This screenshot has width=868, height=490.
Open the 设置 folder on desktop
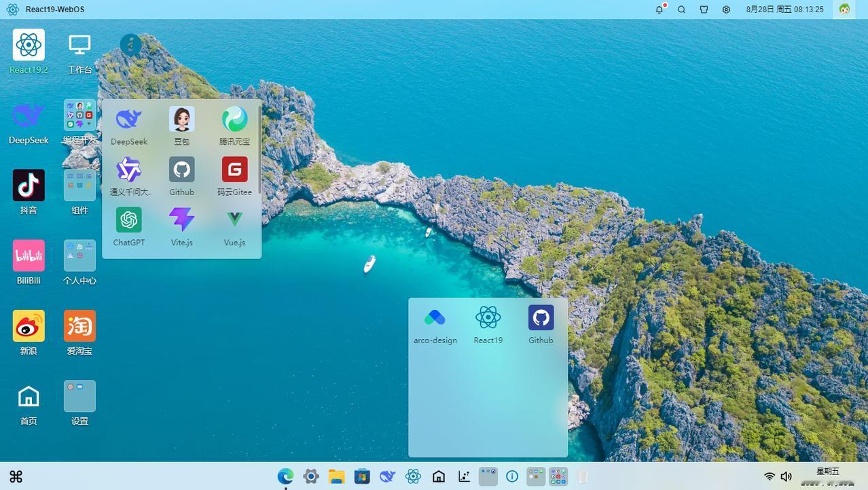(79, 396)
